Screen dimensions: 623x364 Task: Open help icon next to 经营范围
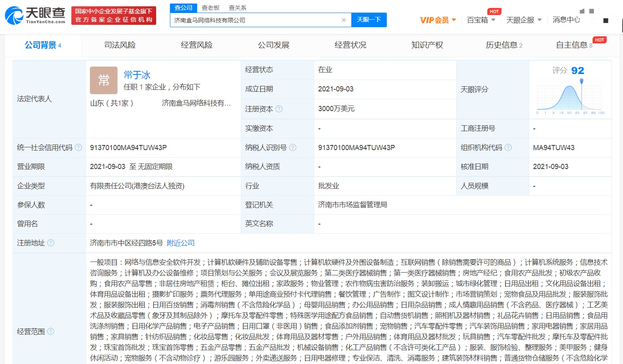point(51,331)
